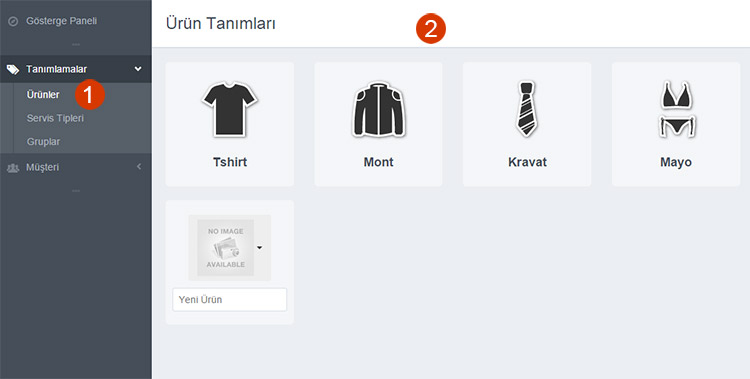
Task: Select Ürünler submenu item
Action: [43, 95]
